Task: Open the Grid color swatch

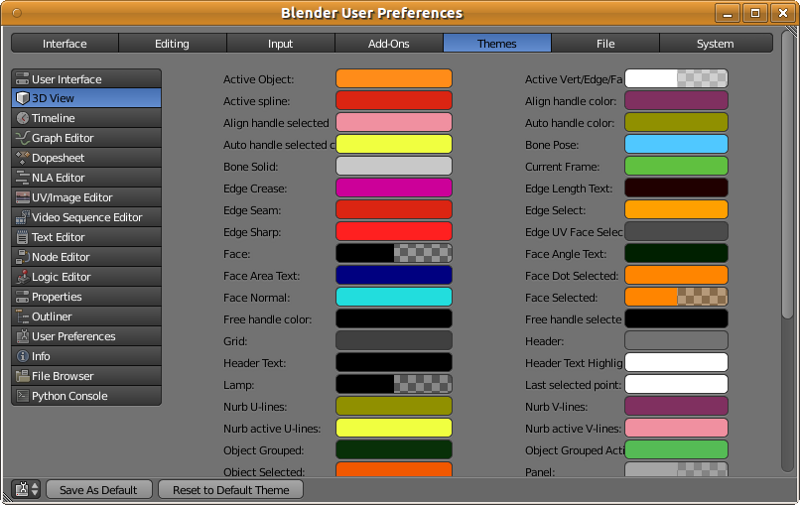Action: (x=394, y=341)
